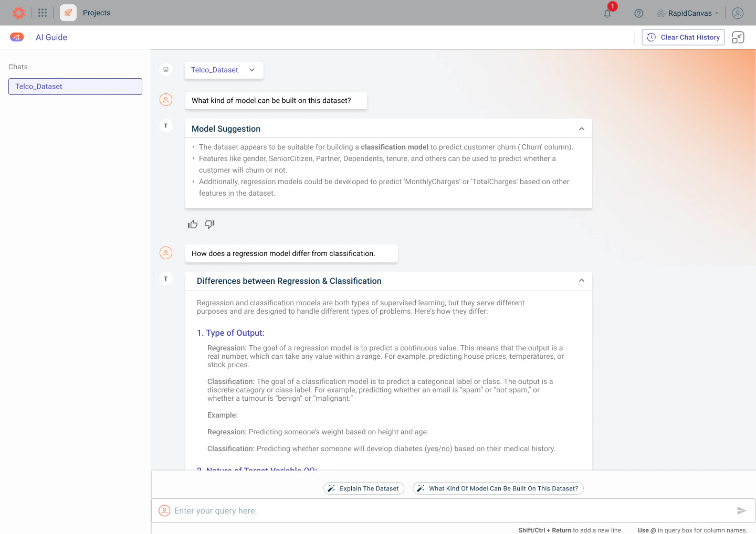Viewport: 756px width, 534px height.
Task: Click the query input field
Action: (x=367, y=510)
